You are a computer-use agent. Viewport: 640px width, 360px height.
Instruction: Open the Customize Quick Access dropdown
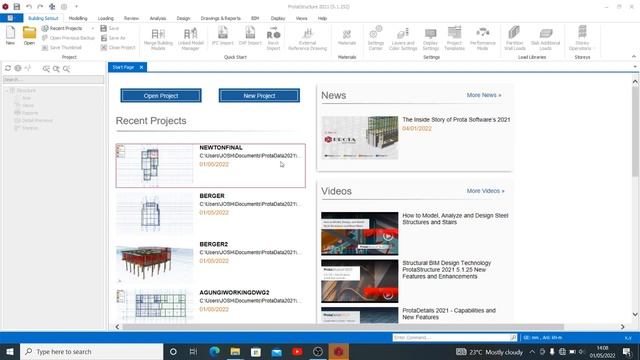click(x=76, y=7)
